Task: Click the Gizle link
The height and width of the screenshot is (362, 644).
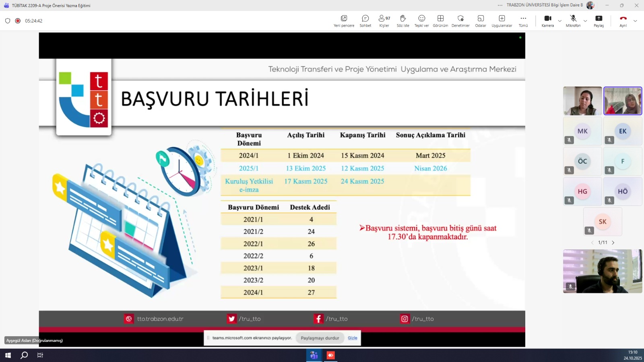Action: coord(352,338)
